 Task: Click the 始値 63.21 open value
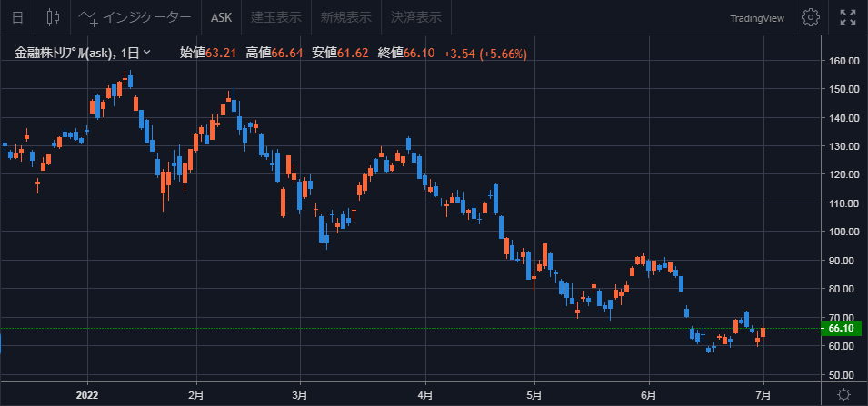[208, 53]
